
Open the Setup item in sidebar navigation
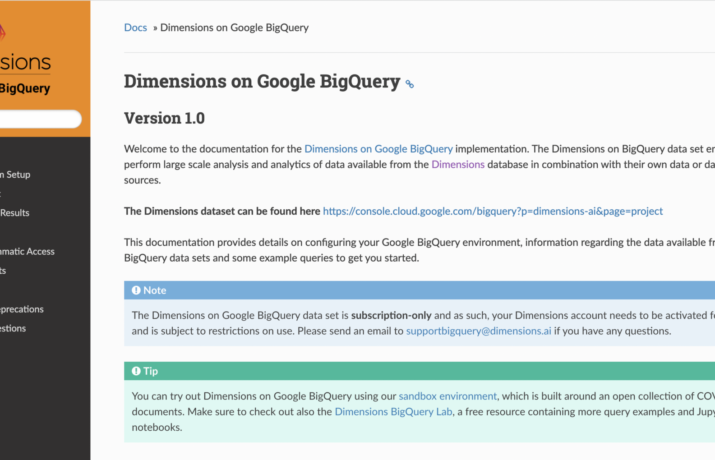pyautogui.click(x=16, y=174)
